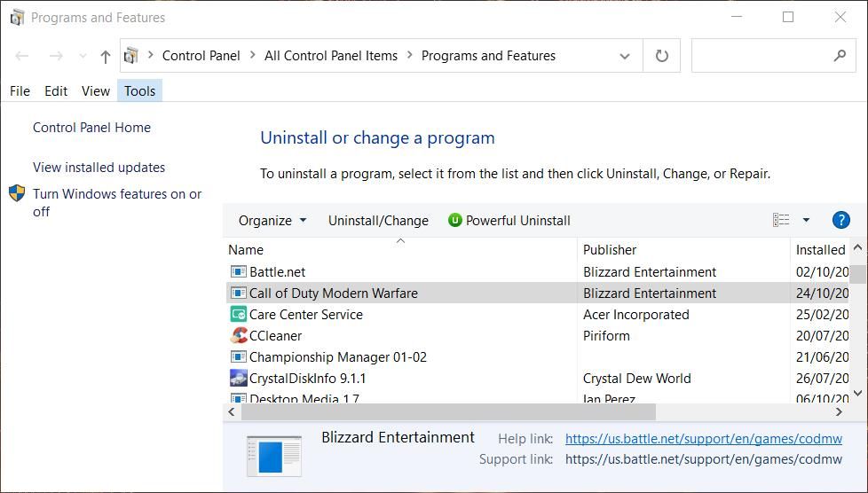The width and height of the screenshot is (868, 493).
Task: Sort the list by Name column
Action: pyautogui.click(x=246, y=249)
